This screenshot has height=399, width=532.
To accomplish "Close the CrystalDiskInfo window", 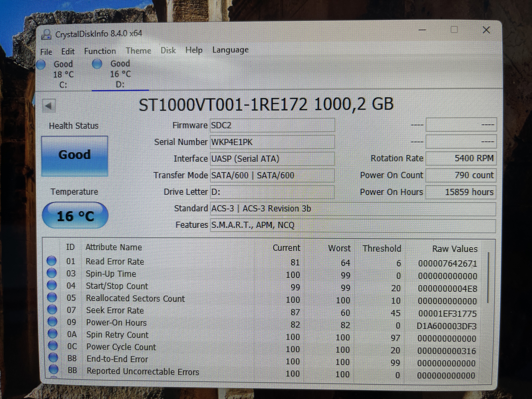I will 486,30.
